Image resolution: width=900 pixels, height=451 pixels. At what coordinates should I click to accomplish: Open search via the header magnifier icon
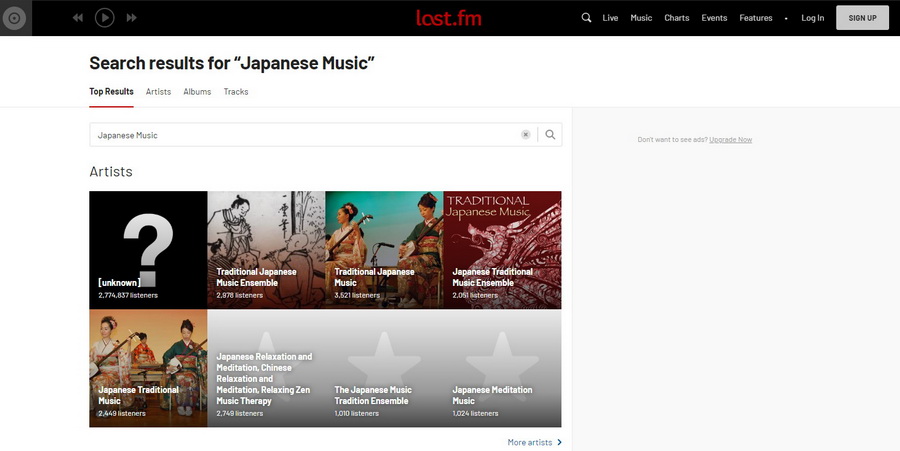coord(586,18)
